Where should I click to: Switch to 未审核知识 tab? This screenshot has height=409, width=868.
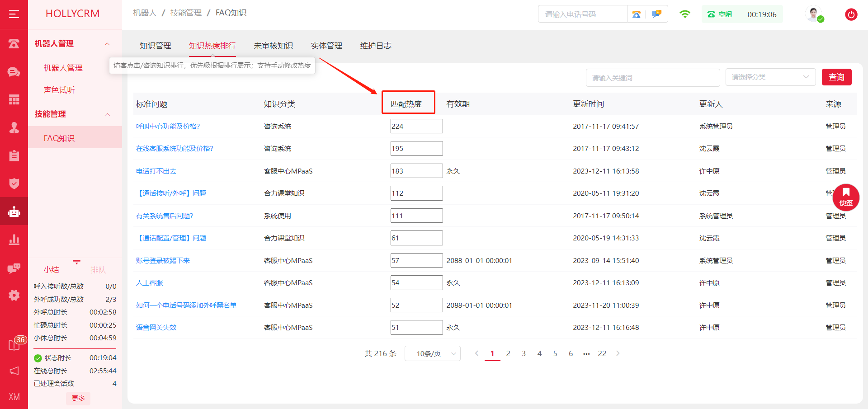click(273, 46)
